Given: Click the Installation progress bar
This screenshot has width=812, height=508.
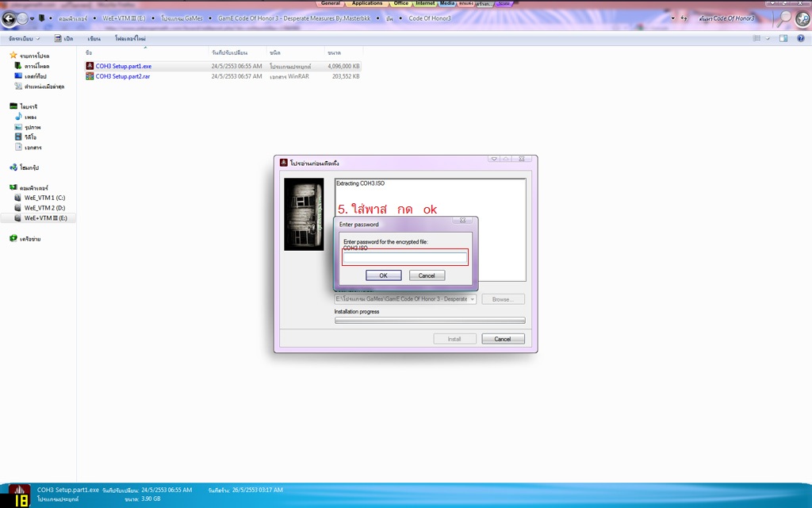Looking at the screenshot, I should click(x=430, y=321).
